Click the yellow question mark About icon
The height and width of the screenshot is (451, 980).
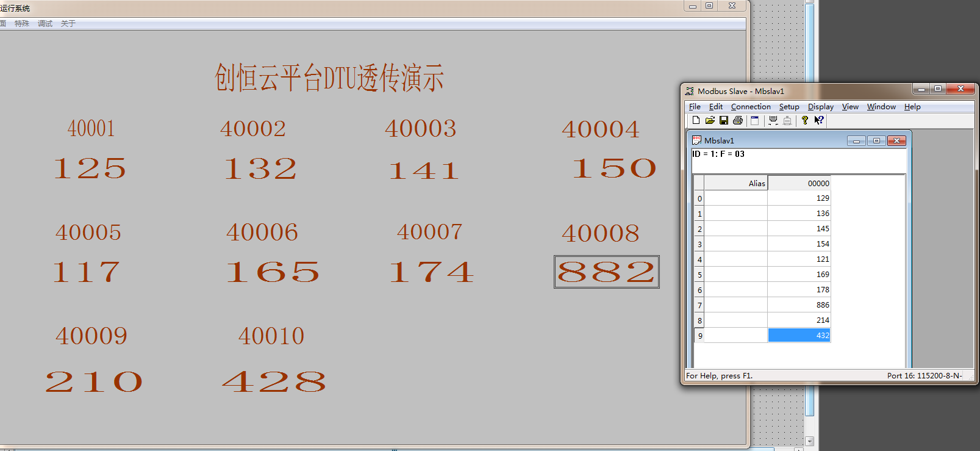pos(805,121)
